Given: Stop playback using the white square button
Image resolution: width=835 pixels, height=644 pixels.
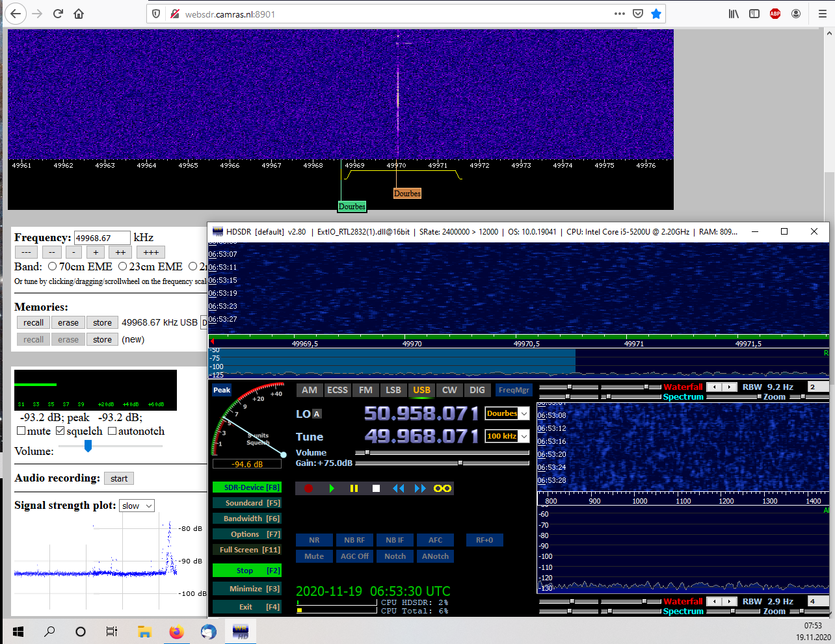Looking at the screenshot, I should [376, 488].
